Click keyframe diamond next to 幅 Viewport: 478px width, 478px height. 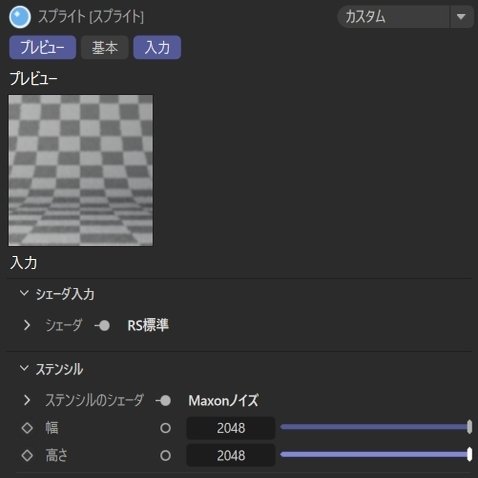point(27,428)
